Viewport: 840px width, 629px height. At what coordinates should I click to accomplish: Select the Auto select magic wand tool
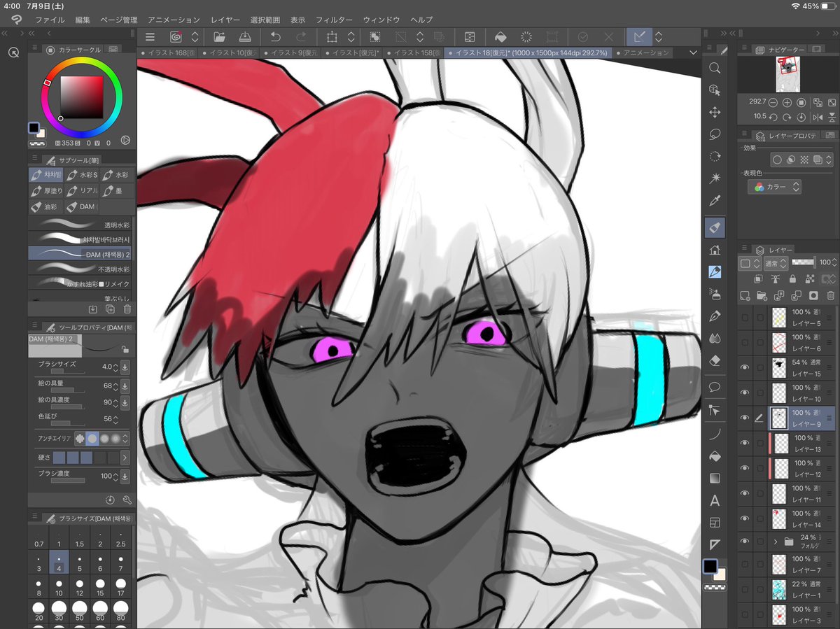coord(715,178)
